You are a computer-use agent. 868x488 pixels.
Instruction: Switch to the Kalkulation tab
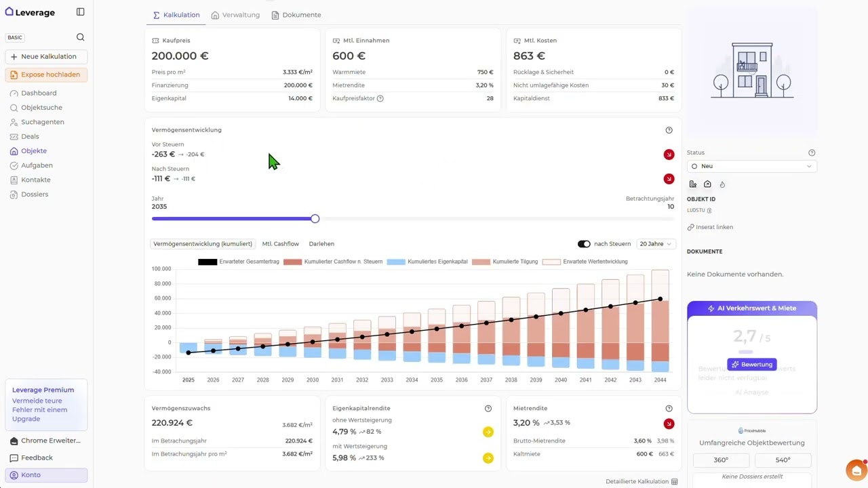(176, 15)
